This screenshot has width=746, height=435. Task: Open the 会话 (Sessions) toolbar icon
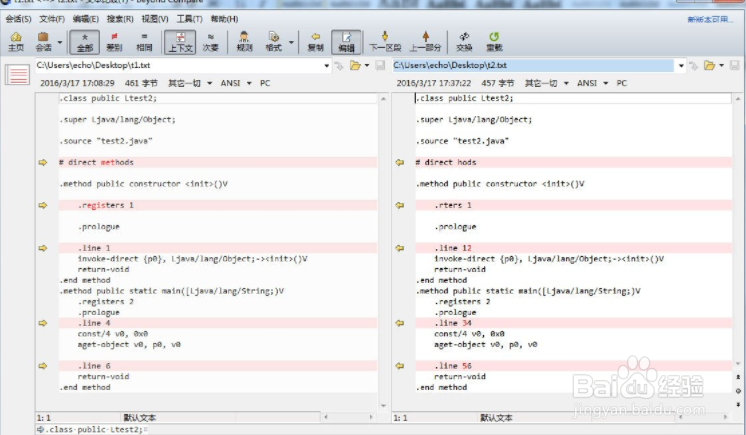(x=43, y=42)
